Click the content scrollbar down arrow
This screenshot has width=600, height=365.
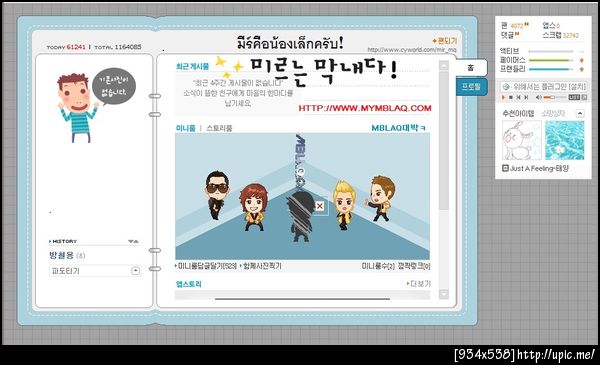click(443, 294)
